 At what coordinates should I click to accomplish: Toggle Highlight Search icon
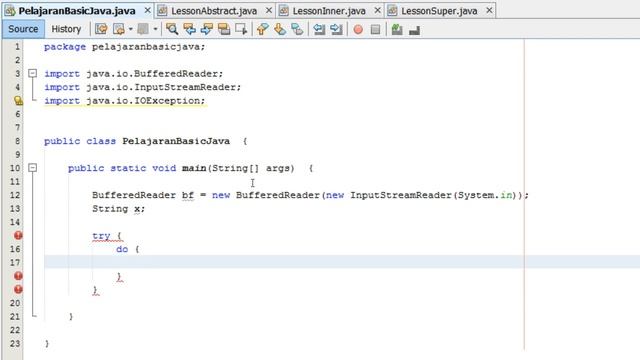(x=224, y=29)
